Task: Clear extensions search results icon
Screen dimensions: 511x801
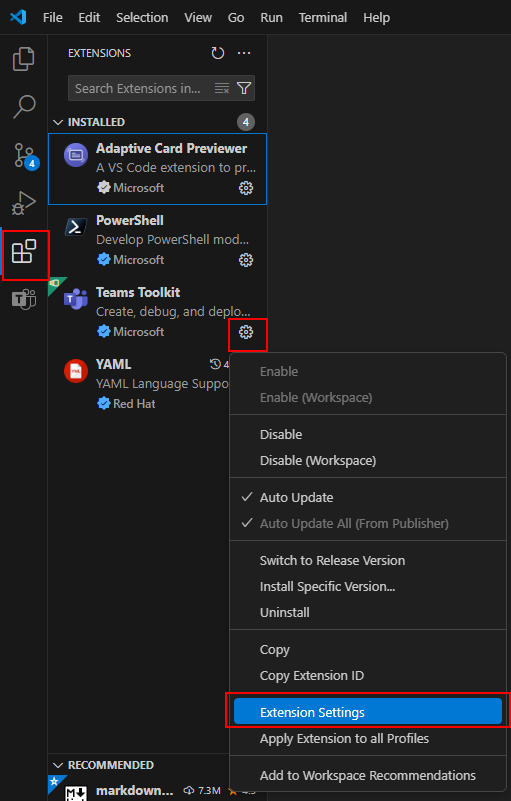Action: (222, 88)
